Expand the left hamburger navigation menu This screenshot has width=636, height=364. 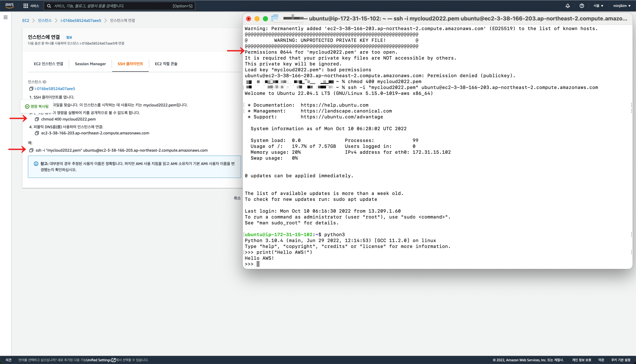click(6, 17)
